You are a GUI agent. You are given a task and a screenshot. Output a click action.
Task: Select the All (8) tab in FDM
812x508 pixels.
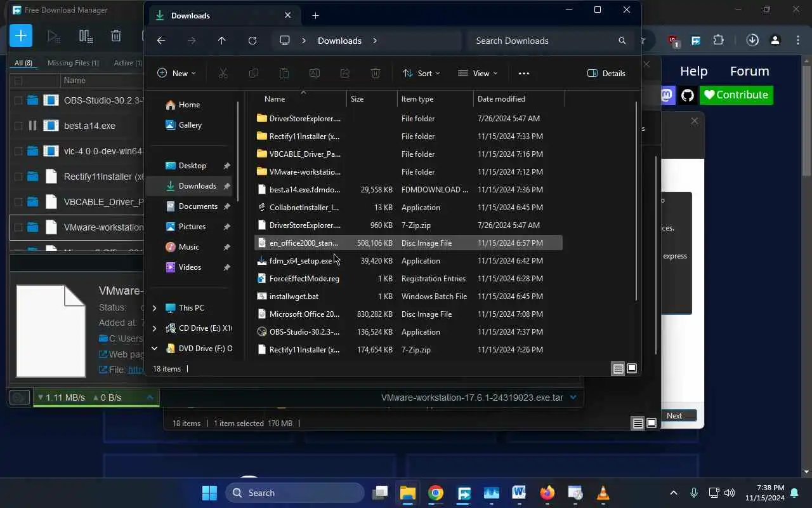23,63
